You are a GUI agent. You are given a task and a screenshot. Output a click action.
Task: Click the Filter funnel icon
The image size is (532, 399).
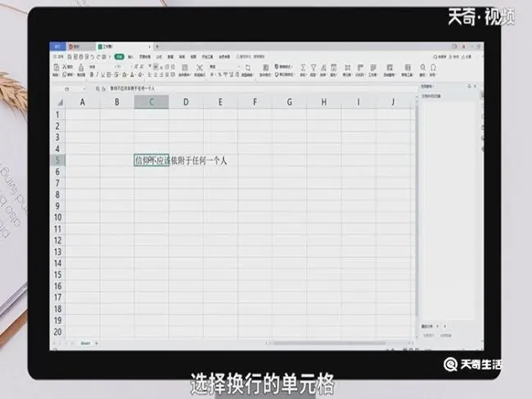(x=313, y=68)
